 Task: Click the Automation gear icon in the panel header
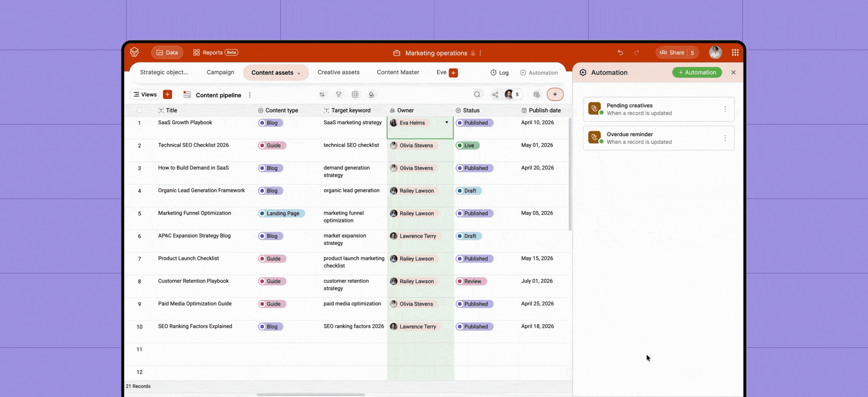pyautogui.click(x=583, y=72)
